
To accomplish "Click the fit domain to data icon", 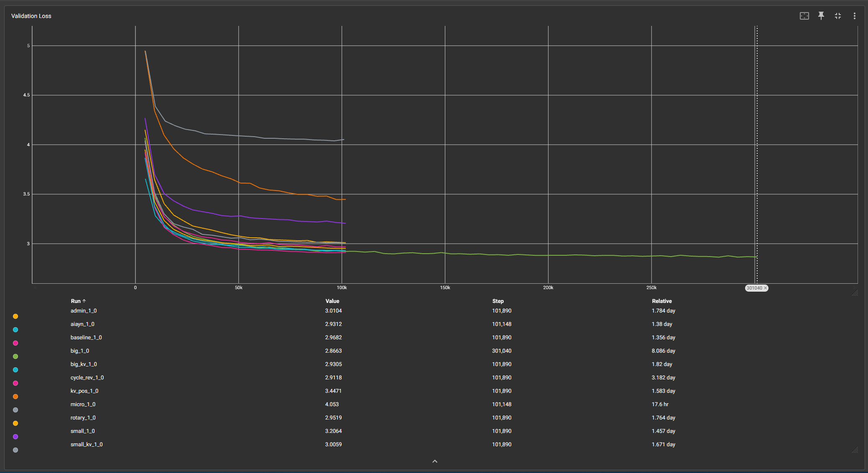I will [x=804, y=16].
